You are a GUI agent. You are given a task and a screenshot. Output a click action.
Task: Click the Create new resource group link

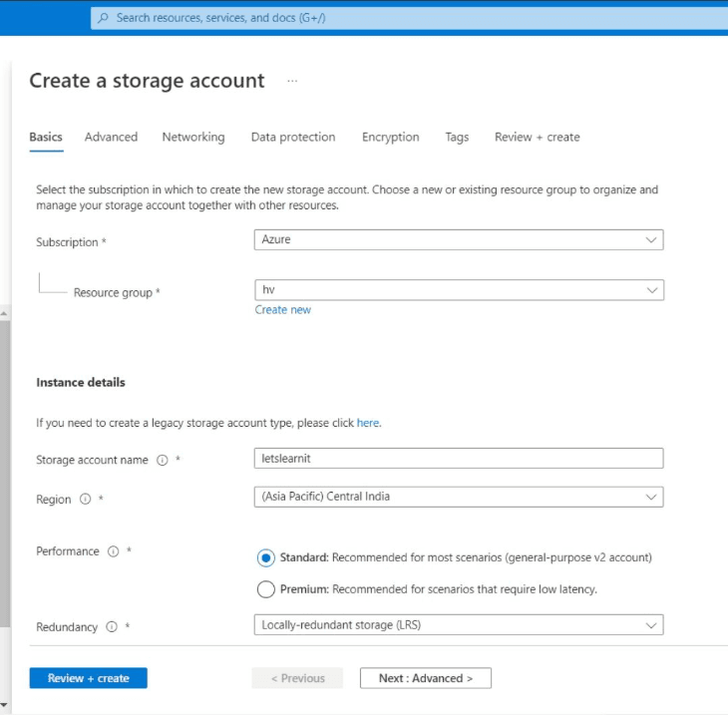[283, 310]
